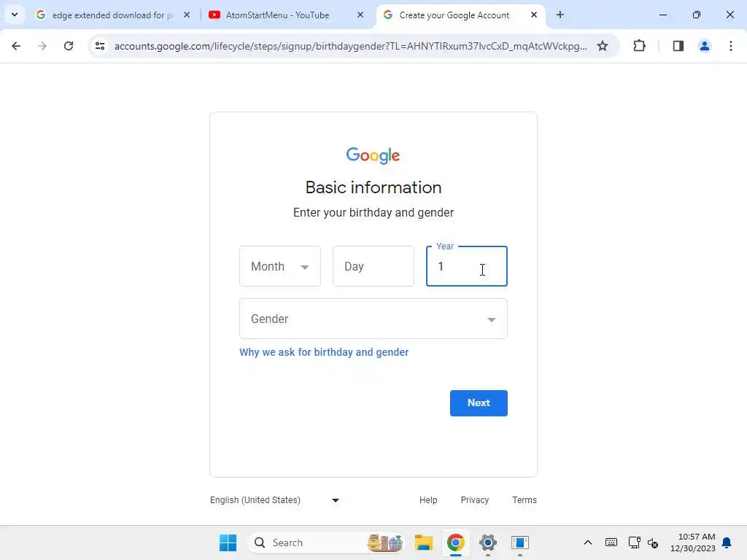747x560 pixels.
Task: Open the network status tray icon
Action: [634, 542]
